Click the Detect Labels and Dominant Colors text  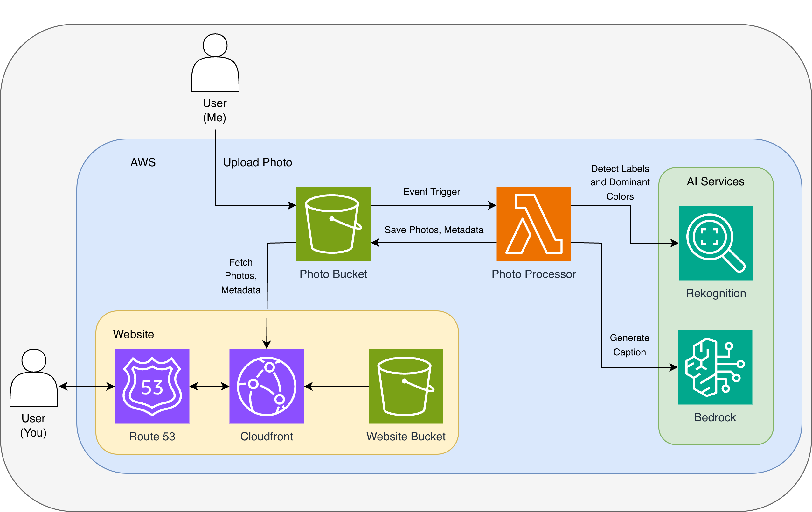(x=620, y=182)
